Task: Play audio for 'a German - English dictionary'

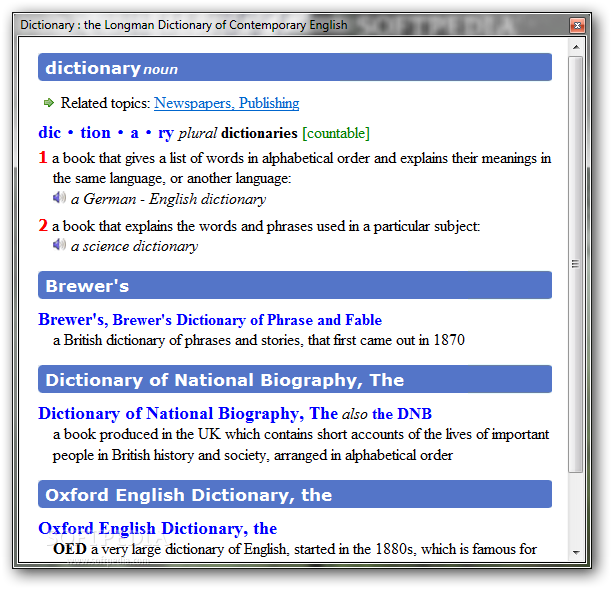Action: [x=59, y=198]
